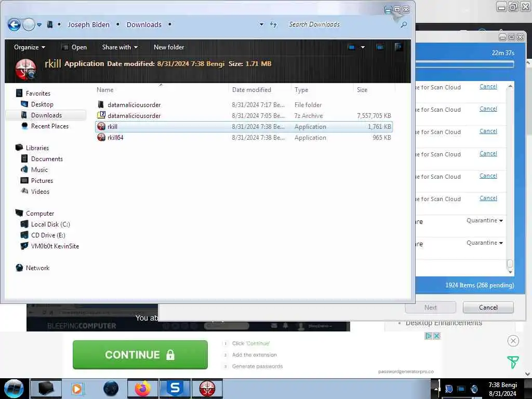This screenshot has width=532, height=399.
Task: Select the datamaliciousorder 7z archive
Action: pyautogui.click(x=244, y=116)
